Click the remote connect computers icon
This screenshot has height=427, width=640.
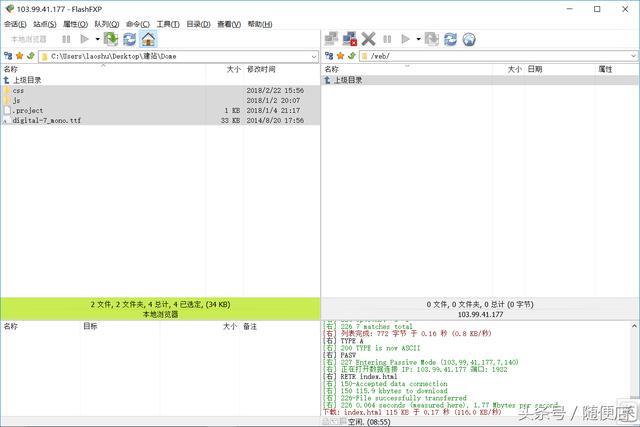(x=331, y=39)
